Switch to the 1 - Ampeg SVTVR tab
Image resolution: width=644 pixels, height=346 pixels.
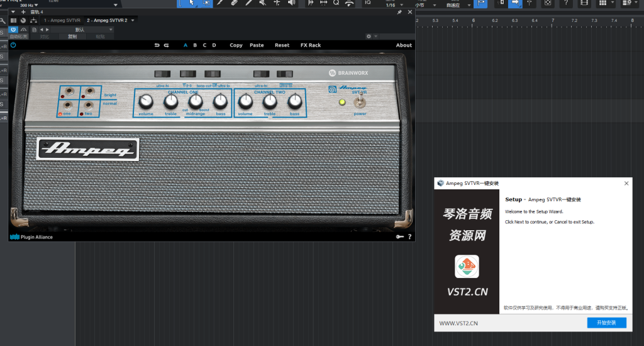coord(62,21)
